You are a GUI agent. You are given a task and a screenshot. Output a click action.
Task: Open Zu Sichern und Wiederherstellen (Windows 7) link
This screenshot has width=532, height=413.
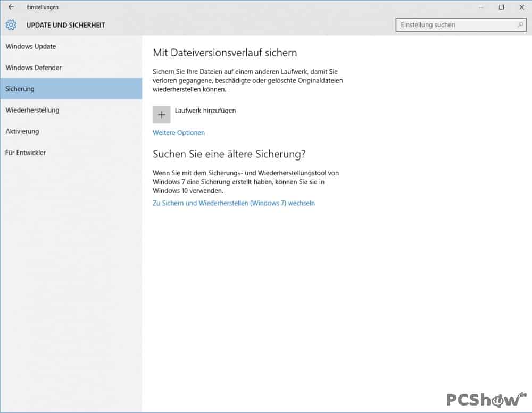pyautogui.click(x=234, y=203)
